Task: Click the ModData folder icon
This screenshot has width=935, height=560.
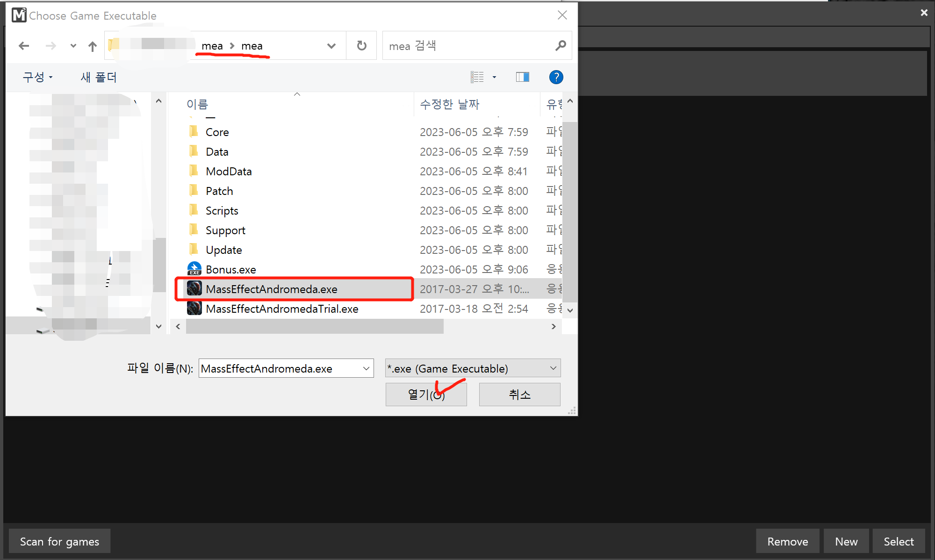Action: tap(194, 171)
